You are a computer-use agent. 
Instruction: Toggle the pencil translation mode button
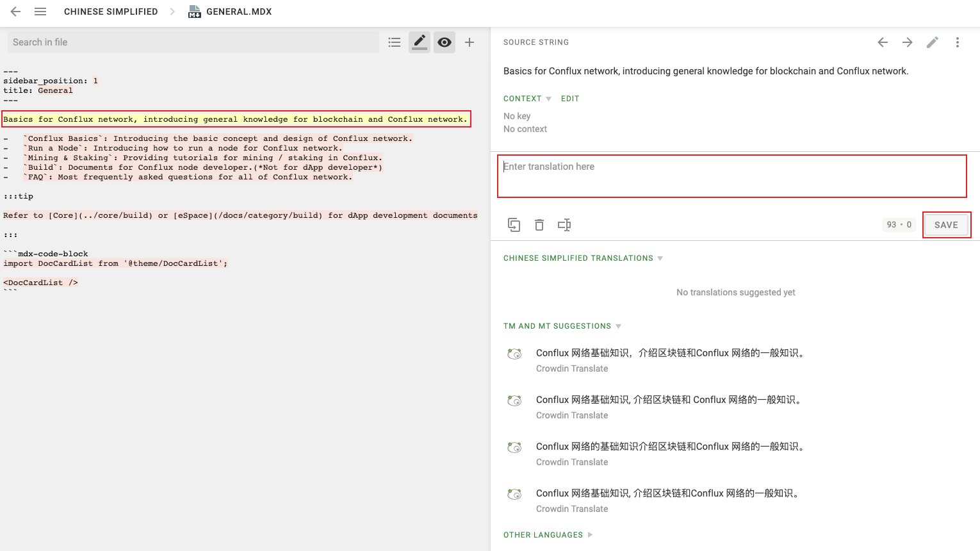[x=420, y=42]
